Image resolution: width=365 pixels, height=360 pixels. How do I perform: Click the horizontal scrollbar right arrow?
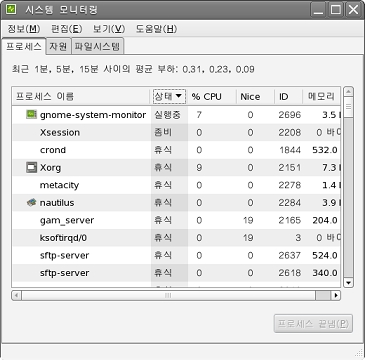pyautogui.click(x=336, y=295)
